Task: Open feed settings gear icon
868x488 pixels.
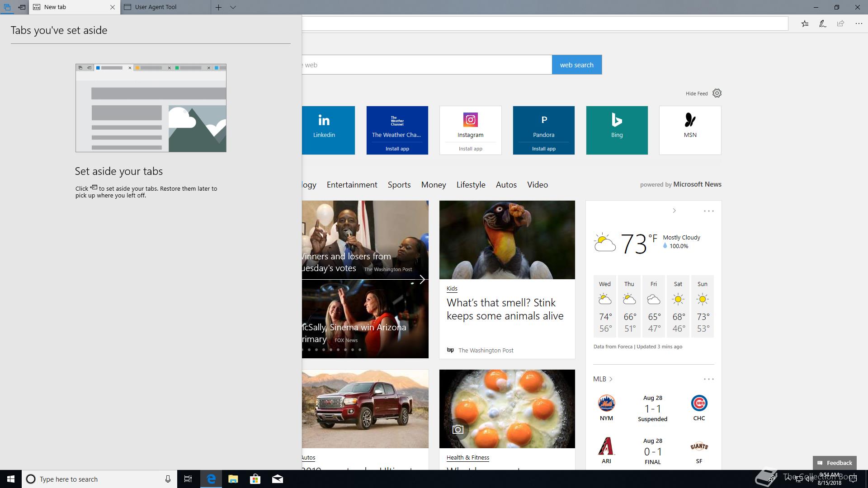Action: point(717,93)
